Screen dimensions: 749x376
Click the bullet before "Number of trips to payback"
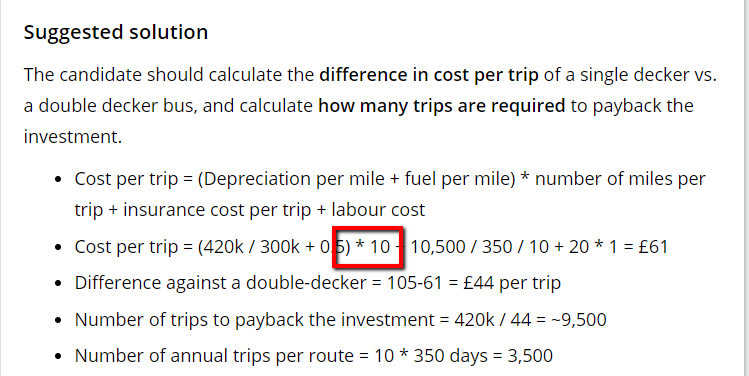coord(58,321)
